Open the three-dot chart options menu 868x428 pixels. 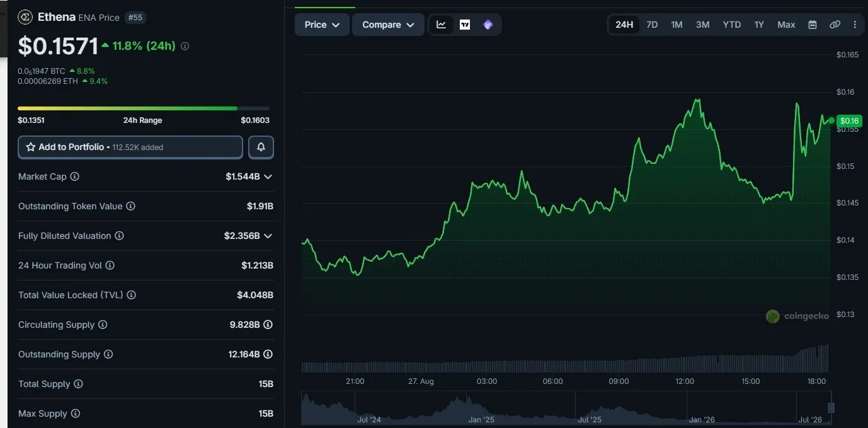pos(855,25)
